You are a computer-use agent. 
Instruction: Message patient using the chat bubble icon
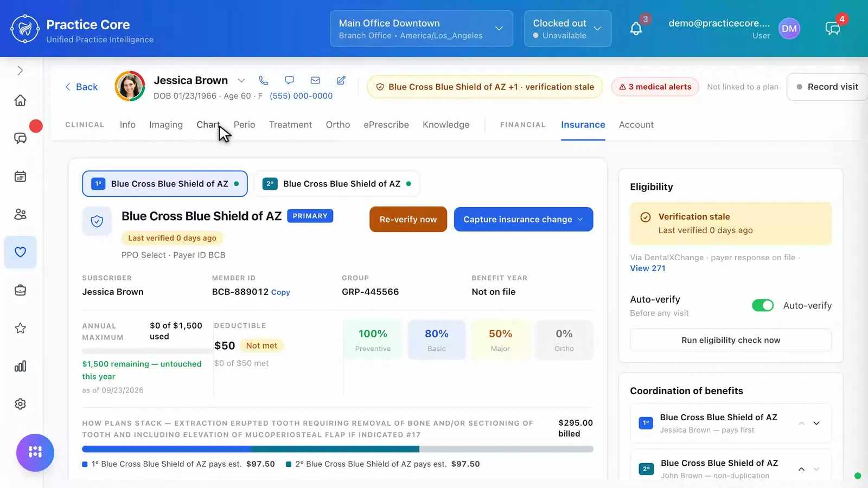[x=290, y=80]
